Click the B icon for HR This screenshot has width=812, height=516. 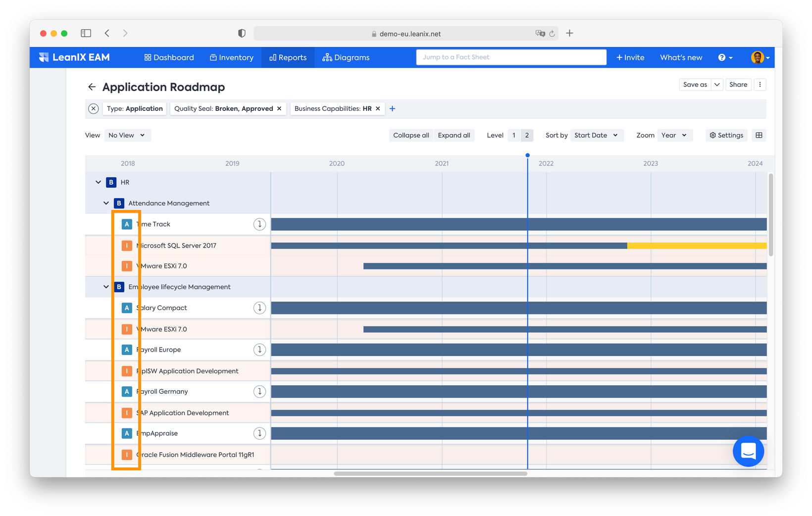(111, 182)
